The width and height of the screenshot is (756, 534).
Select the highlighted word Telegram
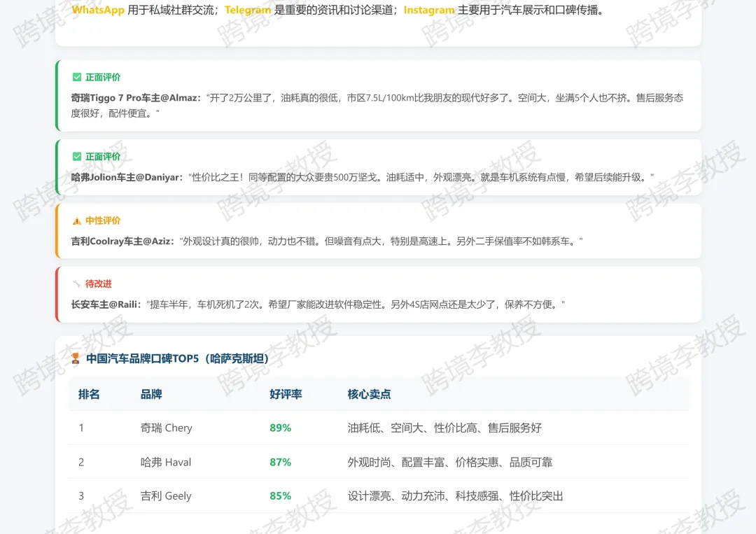pyautogui.click(x=248, y=10)
